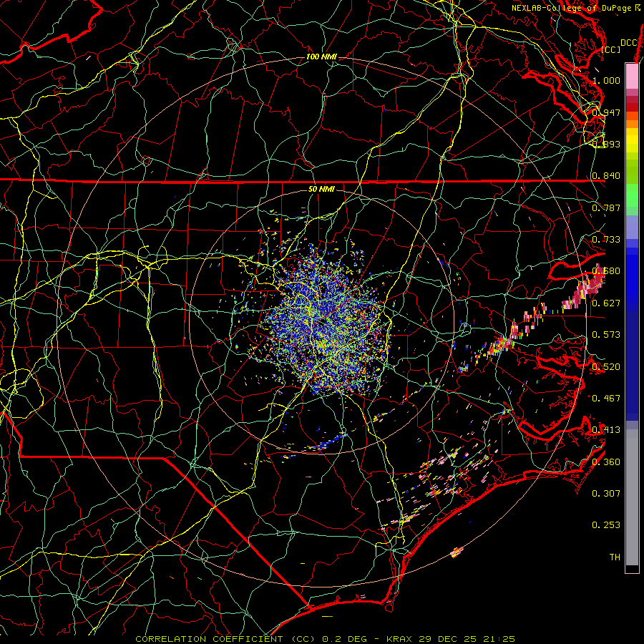Click the 21:25 timestamp in the caption
This screenshot has width=644, height=644.
tap(498, 639)
